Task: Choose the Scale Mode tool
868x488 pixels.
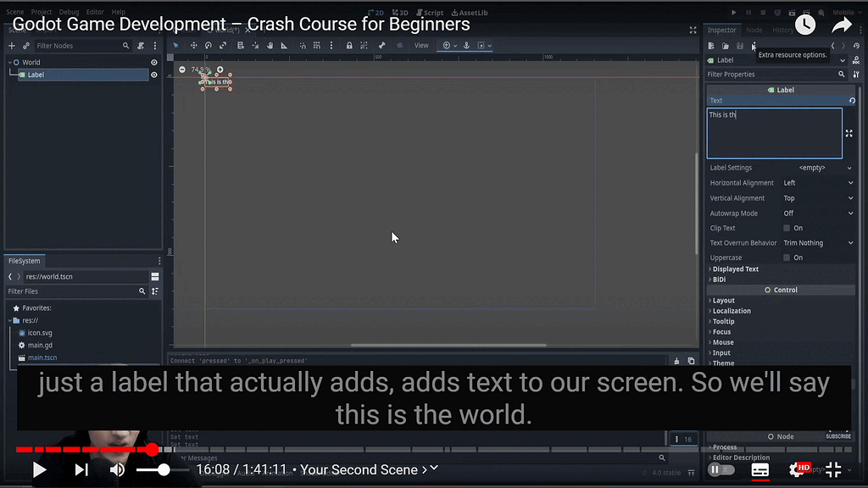Action: [223, 46]
